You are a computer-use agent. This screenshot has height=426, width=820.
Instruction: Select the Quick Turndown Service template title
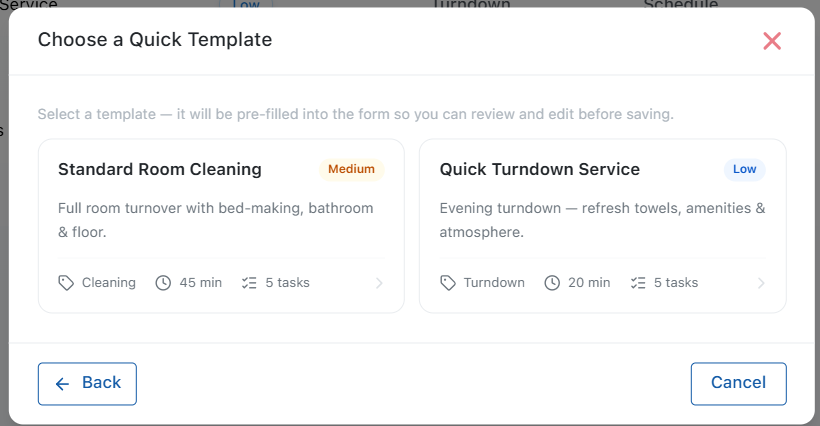click(540, 169)
